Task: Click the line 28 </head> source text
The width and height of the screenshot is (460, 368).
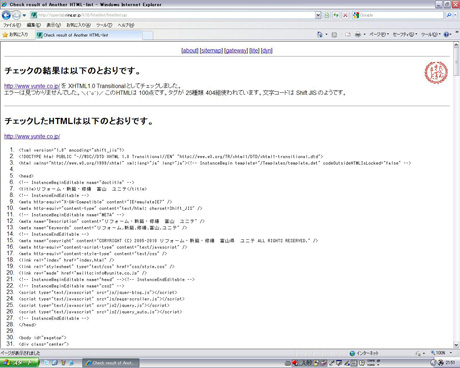Action: pos(27,325)
